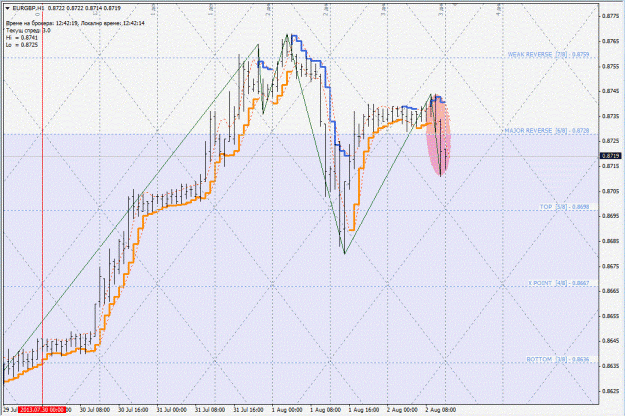Click the 0.8755 value on price axis
625x416 pixels.
click(x=611, y=66)
